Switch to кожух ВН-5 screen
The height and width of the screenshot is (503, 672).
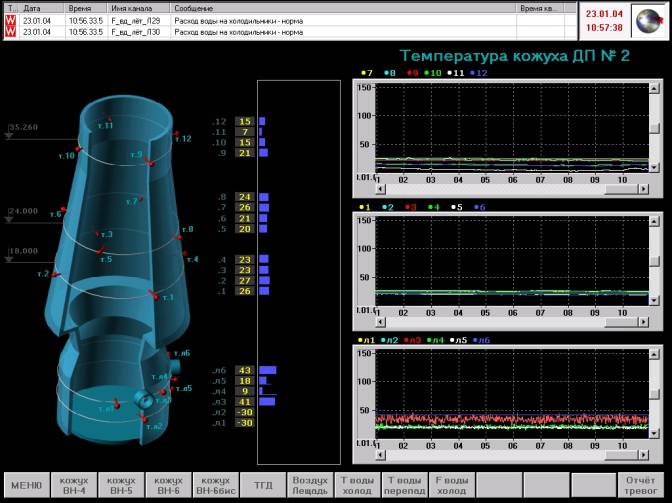(119, 485)
